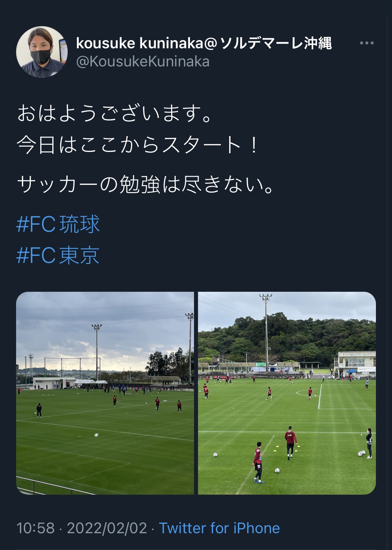The width and height of the screenshot is (392, 550).
Task: Open the #FC琉球 hashtag
Action: pyautogui.click(x=58, y=224)
